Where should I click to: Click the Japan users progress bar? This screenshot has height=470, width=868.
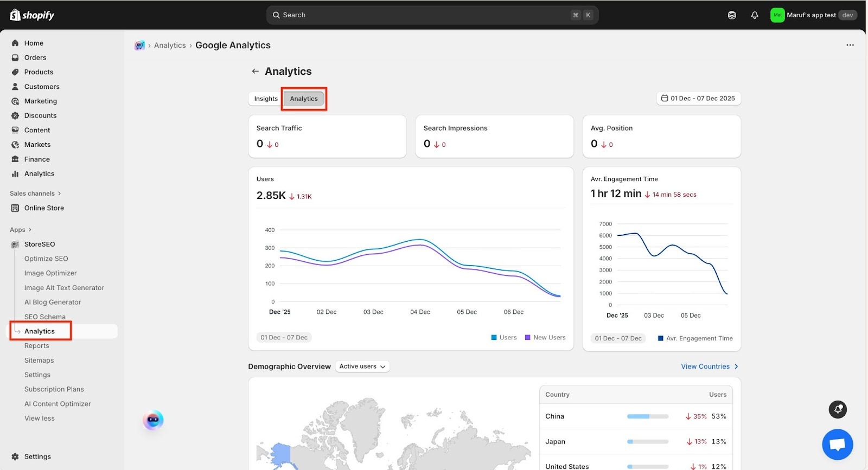(648, 442)
